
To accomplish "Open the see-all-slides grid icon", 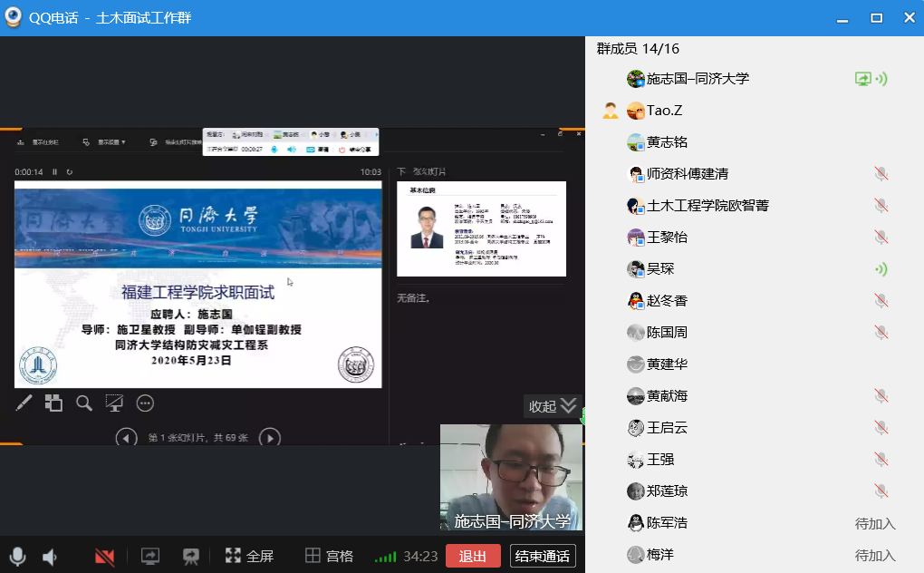I will [53, 403].
